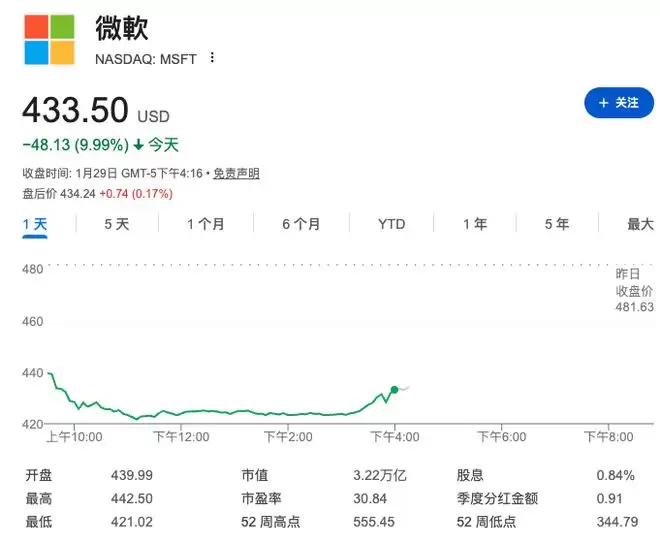Show the 6 个月 chart range
The height and width of the screenshot is (544, 660).
[x=301, y=224]
